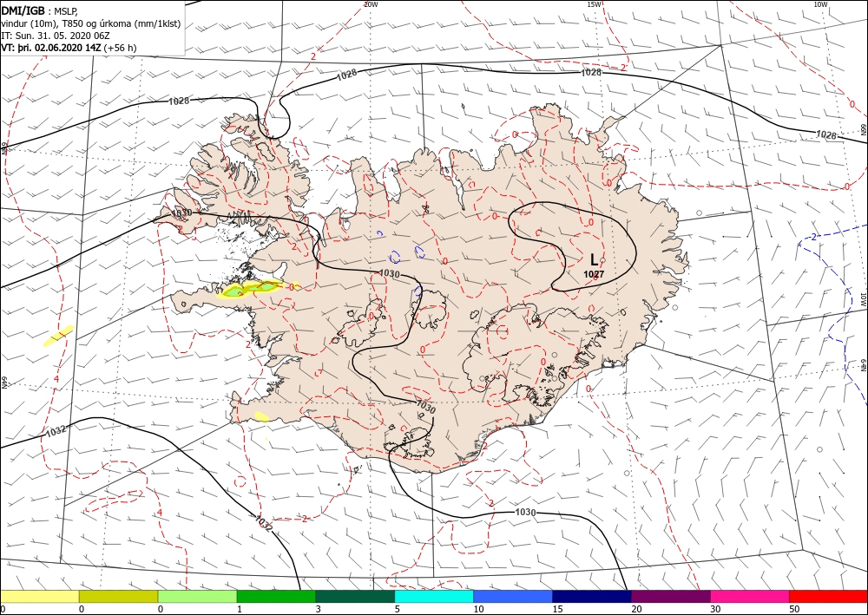Select the medium green legend segment
This screenshot has height=615, width=868.
click(x=276, y=597)
